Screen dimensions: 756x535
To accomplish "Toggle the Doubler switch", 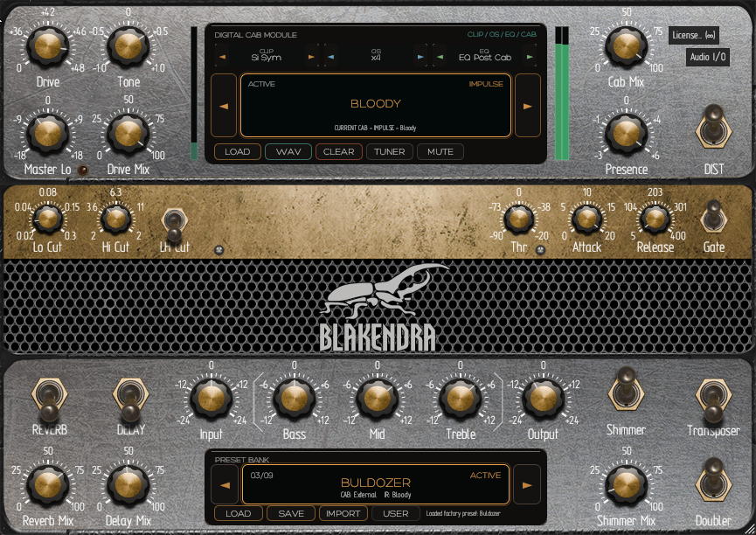I will [713, 481].
